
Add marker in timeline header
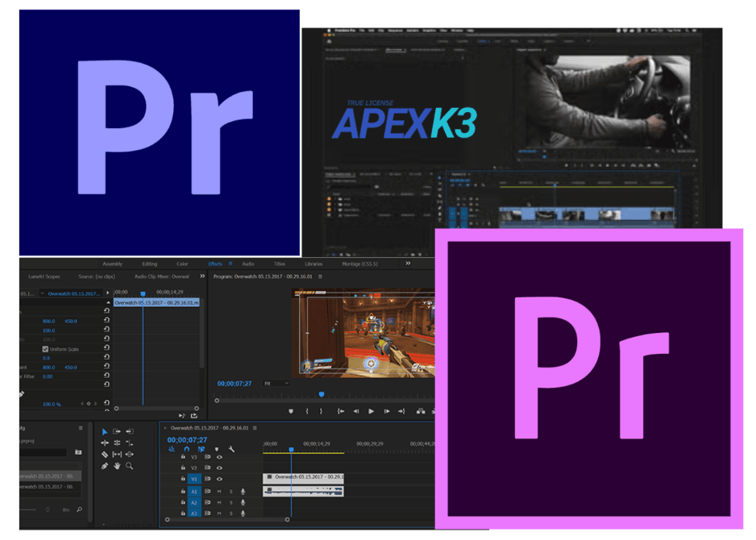pos(217,450)
